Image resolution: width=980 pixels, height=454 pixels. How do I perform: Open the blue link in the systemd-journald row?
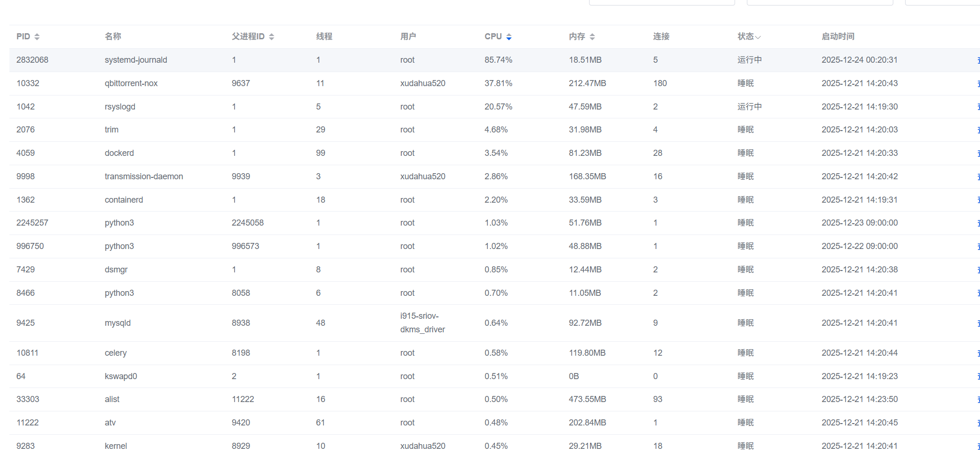[978, 60]
